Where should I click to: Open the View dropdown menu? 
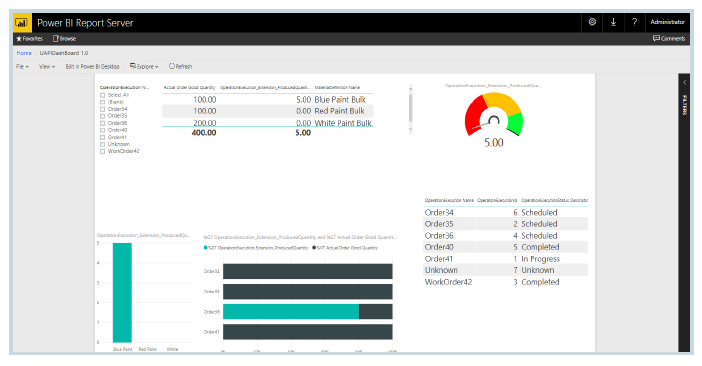47,67
